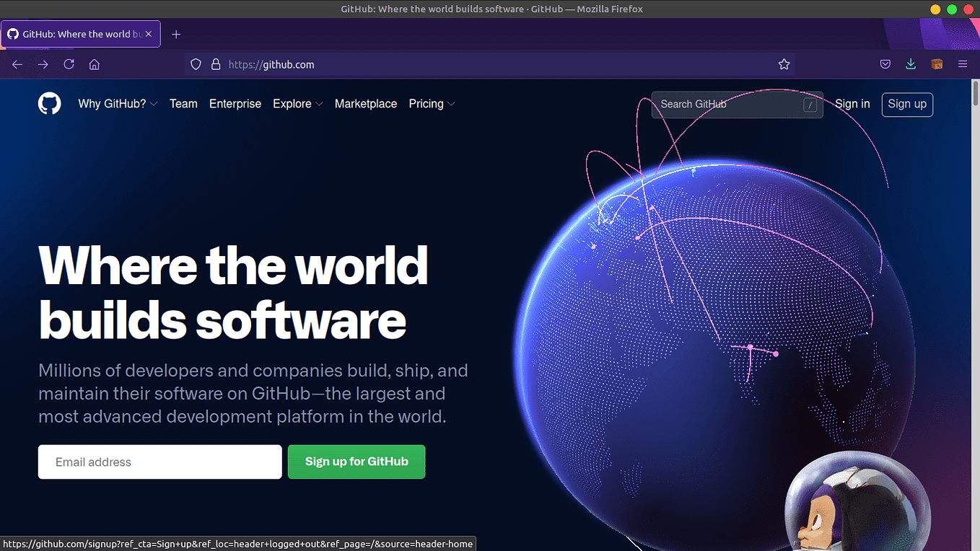The image size is (980, 551).
Task: Click the Mona astronaut mascot image
Action: coord(859,502)
